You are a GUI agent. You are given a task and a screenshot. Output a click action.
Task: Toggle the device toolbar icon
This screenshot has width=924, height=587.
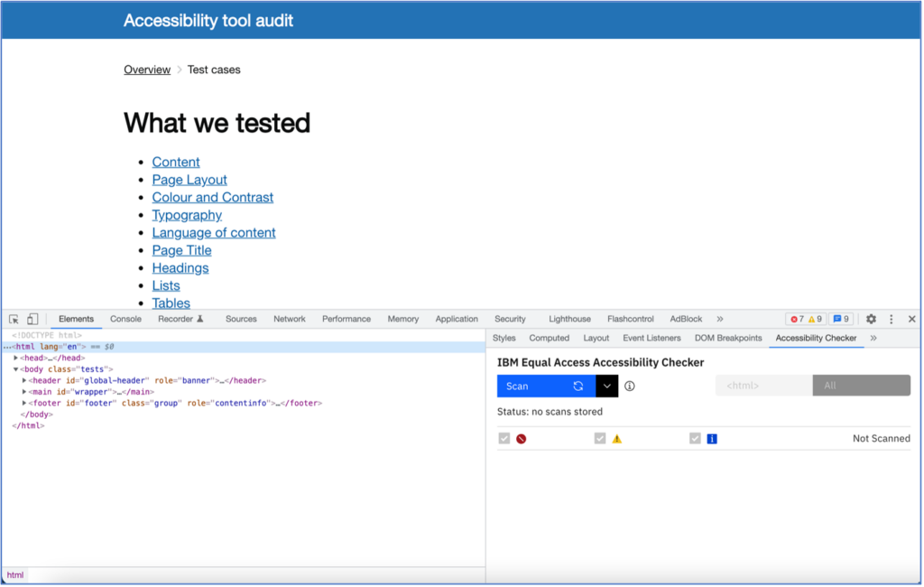point(32,319)
